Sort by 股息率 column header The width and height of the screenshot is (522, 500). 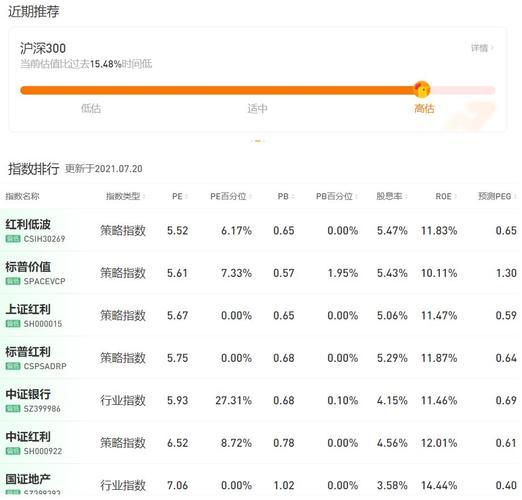(x=392, y=196)
